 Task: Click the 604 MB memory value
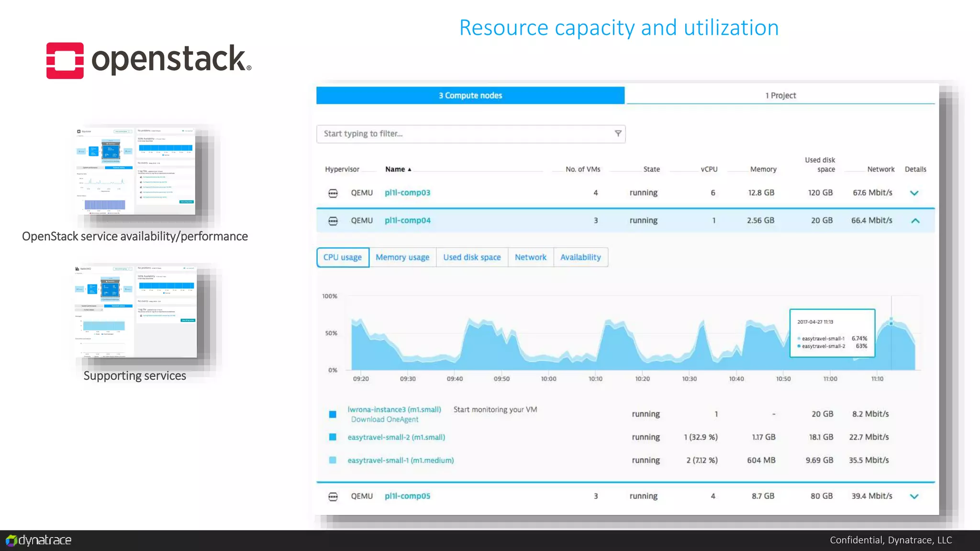pos(761,460)
